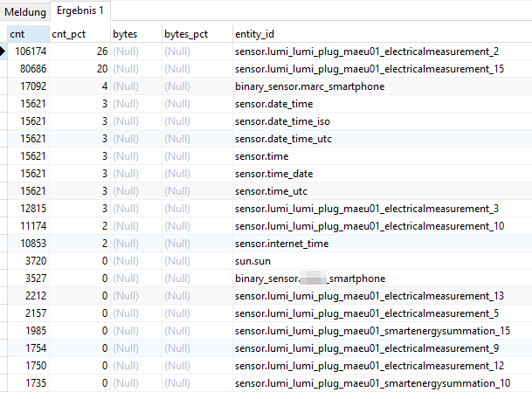Click bytes (Null) cell in sun.sun row

pyautogui.click(x=136, y=261)
